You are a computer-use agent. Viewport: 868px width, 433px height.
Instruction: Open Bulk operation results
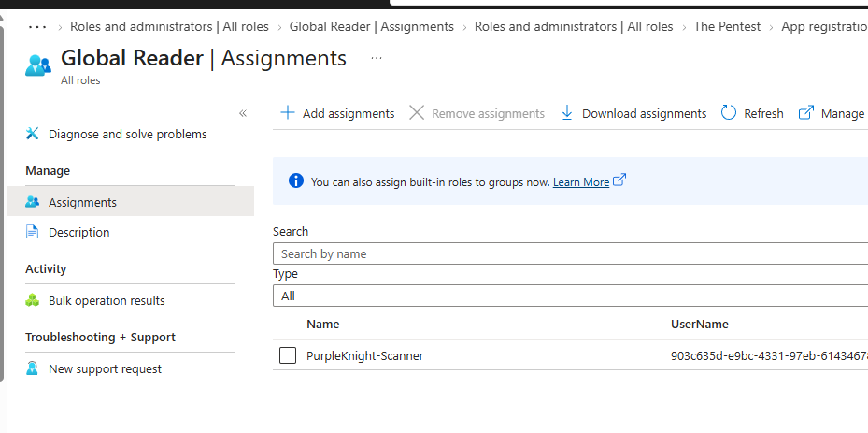(x=107, y=300)
